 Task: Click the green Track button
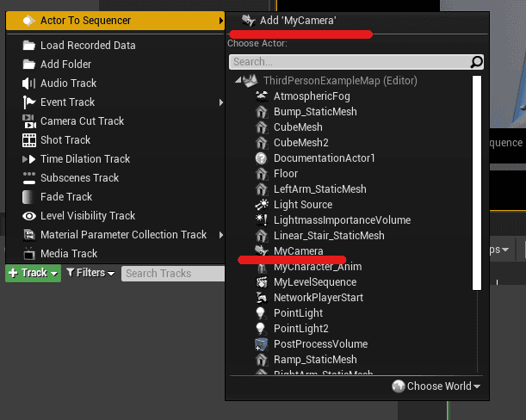pyautogui.click(x=33, y=273)
